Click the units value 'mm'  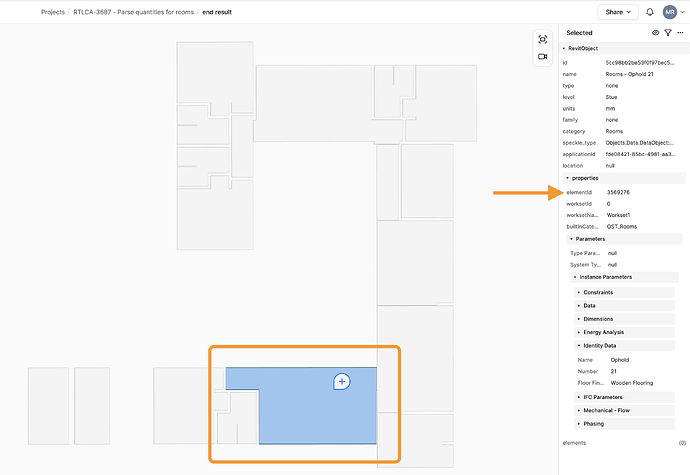click(x=610, y=109)
